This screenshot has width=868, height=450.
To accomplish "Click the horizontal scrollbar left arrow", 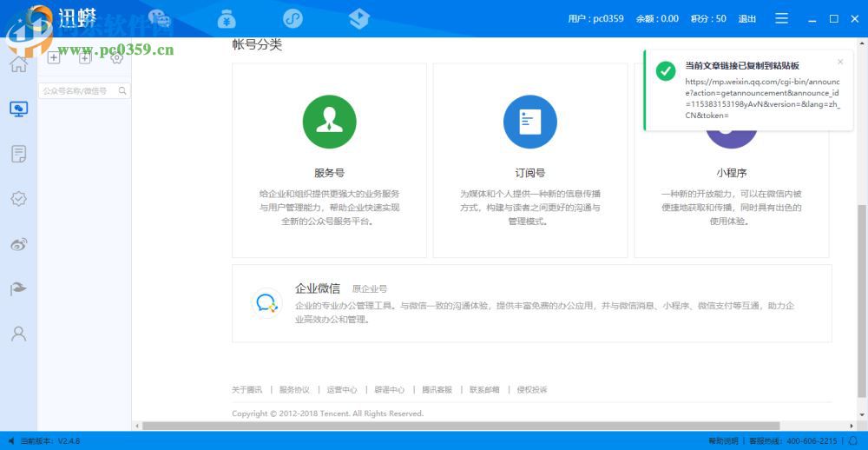I will [137, 426].
